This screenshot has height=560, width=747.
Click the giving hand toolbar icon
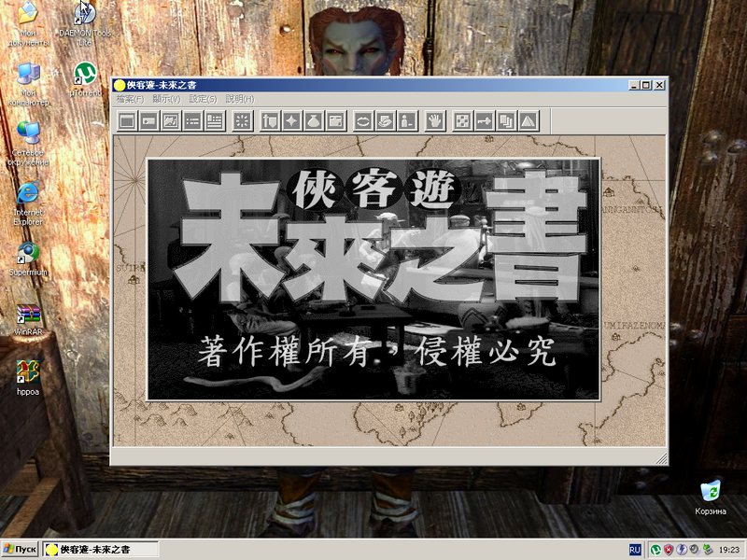pyautogui.click(x=386, y=121)
